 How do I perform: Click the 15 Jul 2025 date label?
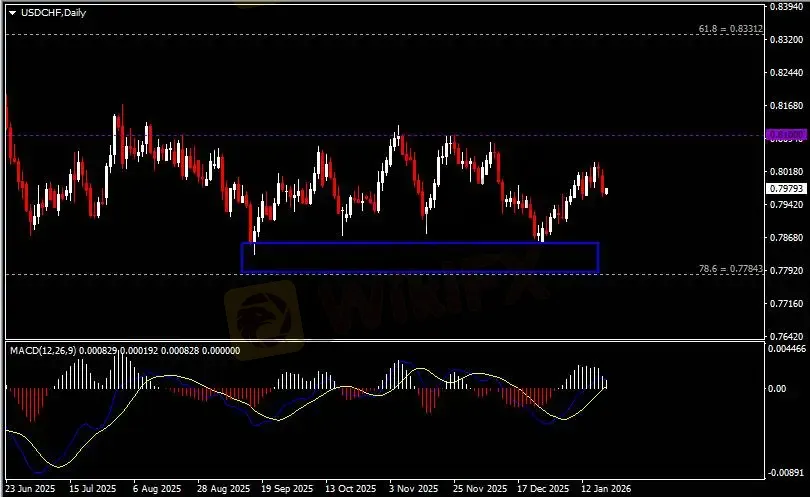coord(92,488)
